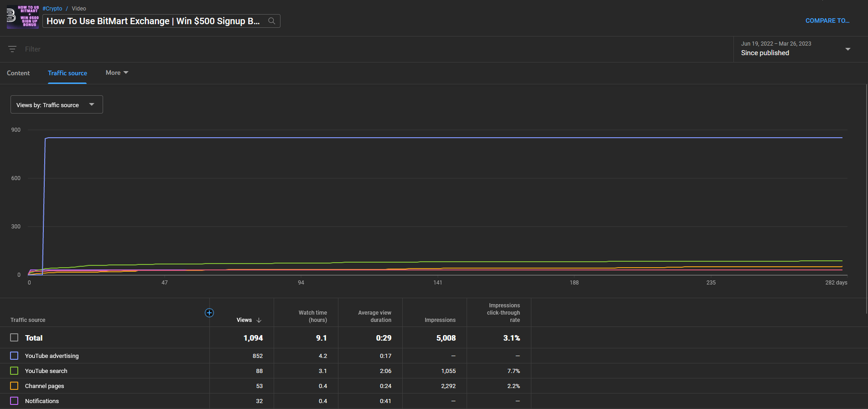
Task: Sort by Average view duration column
Action: pyautogui.click(x=374, y=316)
